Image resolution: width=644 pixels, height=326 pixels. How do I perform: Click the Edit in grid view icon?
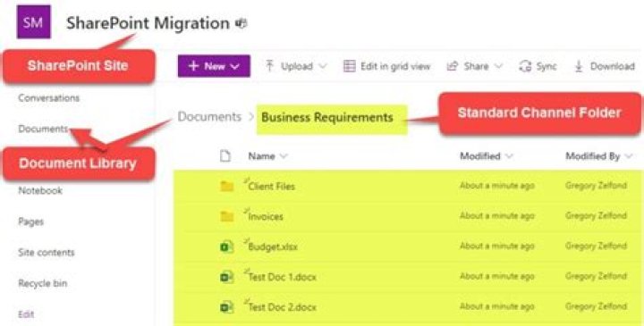click(x=349, y=66)
